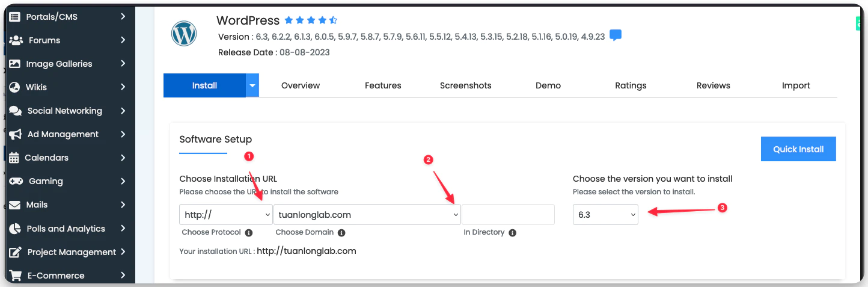Screen dimensions: 868x287
Task: Click the Install tab button
Action: click(204, 85)
